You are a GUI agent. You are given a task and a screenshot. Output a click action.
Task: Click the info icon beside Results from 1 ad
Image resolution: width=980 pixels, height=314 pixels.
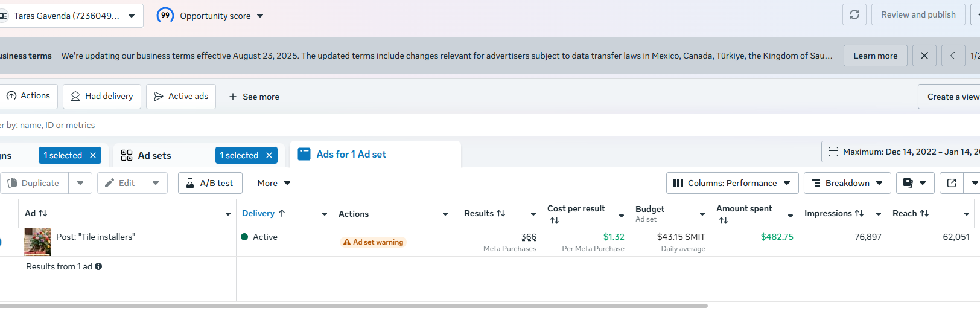coord(98,266)
